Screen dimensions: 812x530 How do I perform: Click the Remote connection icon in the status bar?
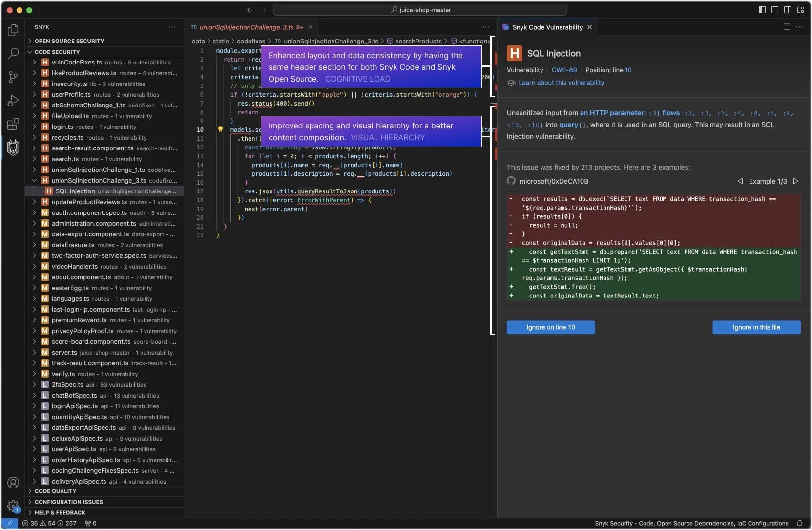point(9,523)
